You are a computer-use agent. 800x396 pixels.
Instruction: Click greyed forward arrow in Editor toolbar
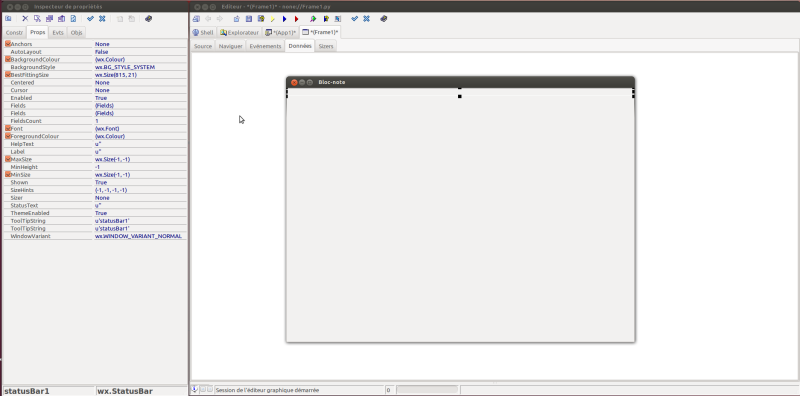point(220,19)
